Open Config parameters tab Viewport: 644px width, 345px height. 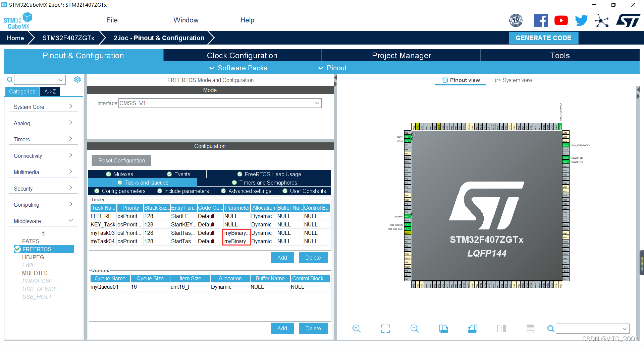tap(120, 191)
